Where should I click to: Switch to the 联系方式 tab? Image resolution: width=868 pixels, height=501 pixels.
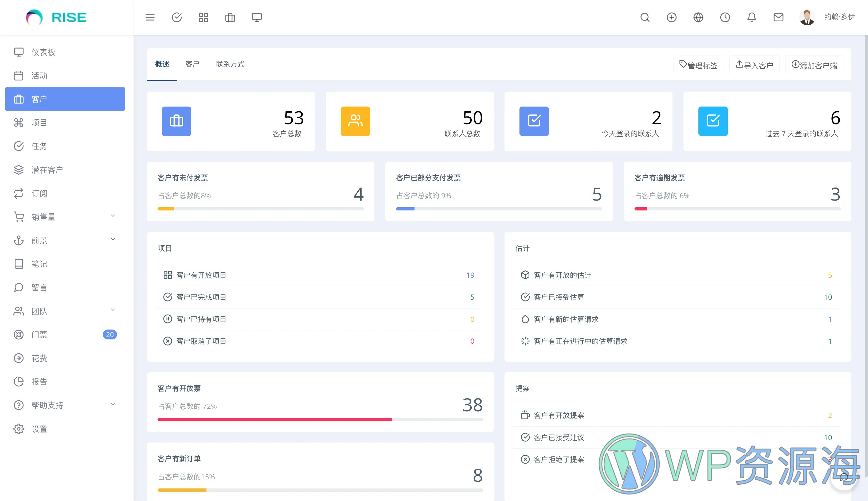230,64
